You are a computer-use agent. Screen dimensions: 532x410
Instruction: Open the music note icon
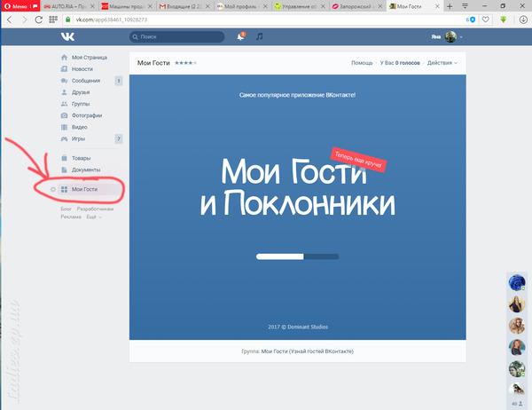coord(260,36)
